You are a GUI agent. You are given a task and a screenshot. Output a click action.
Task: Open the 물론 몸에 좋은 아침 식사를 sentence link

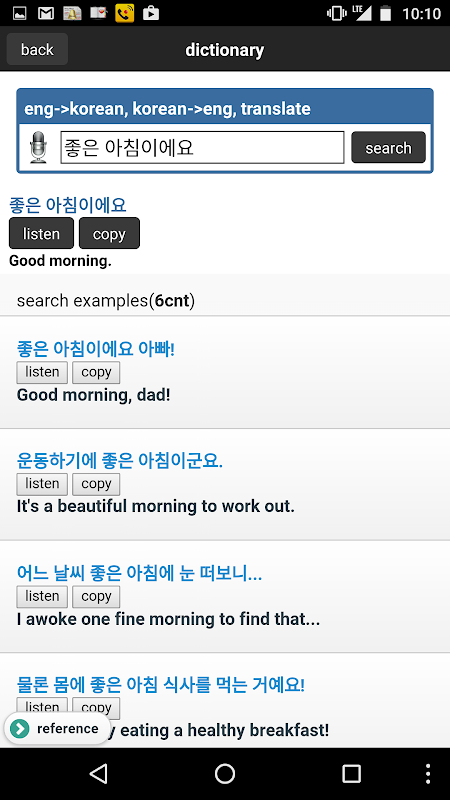pos(161,684)
